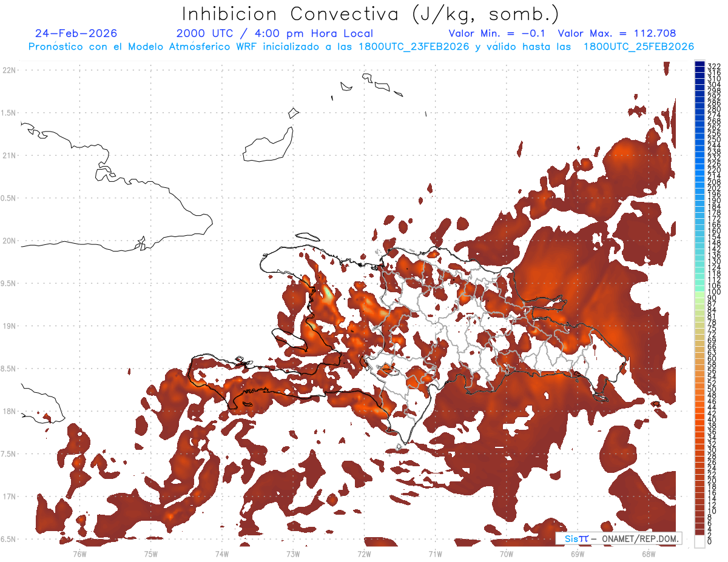Click the 75W longitude label
Screen dimensions: 728x562
(x=150, y=554)
